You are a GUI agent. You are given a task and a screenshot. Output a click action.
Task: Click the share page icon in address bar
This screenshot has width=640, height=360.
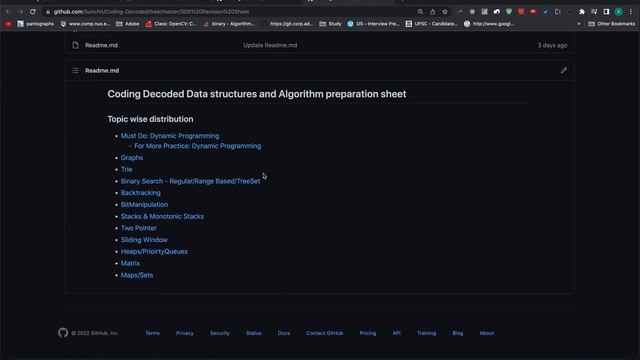tap(433, 12)
